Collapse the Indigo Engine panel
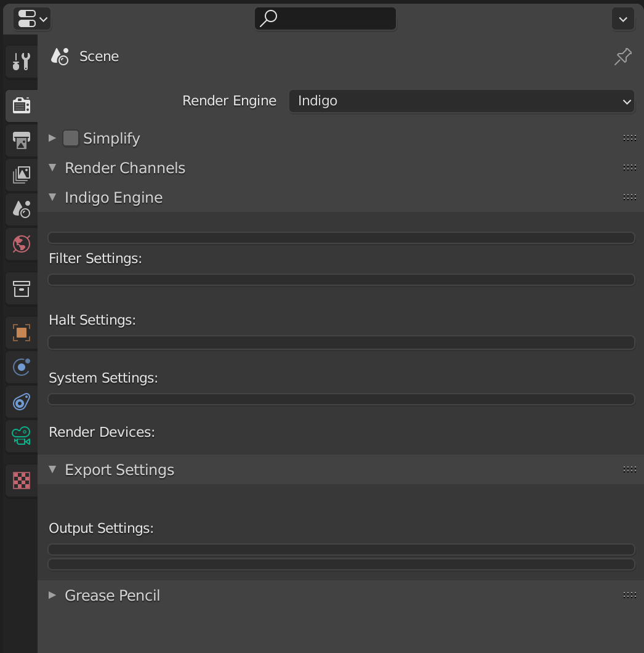The width and height of the screenshot is (644, 653). (113, 197)
